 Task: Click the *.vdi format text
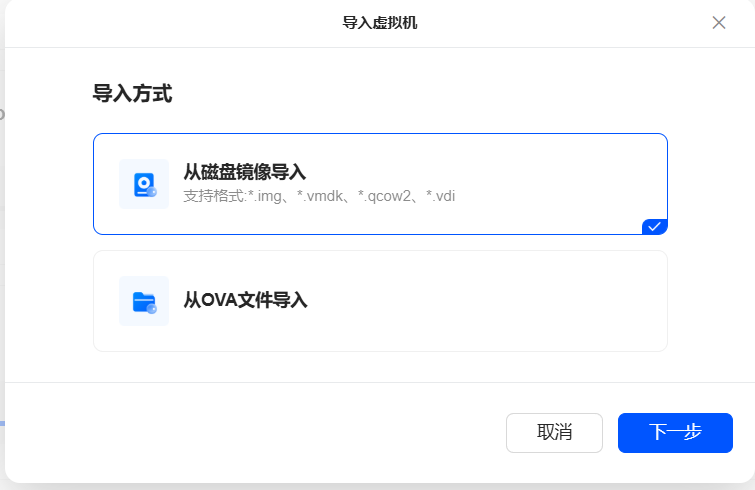(441, 196)
